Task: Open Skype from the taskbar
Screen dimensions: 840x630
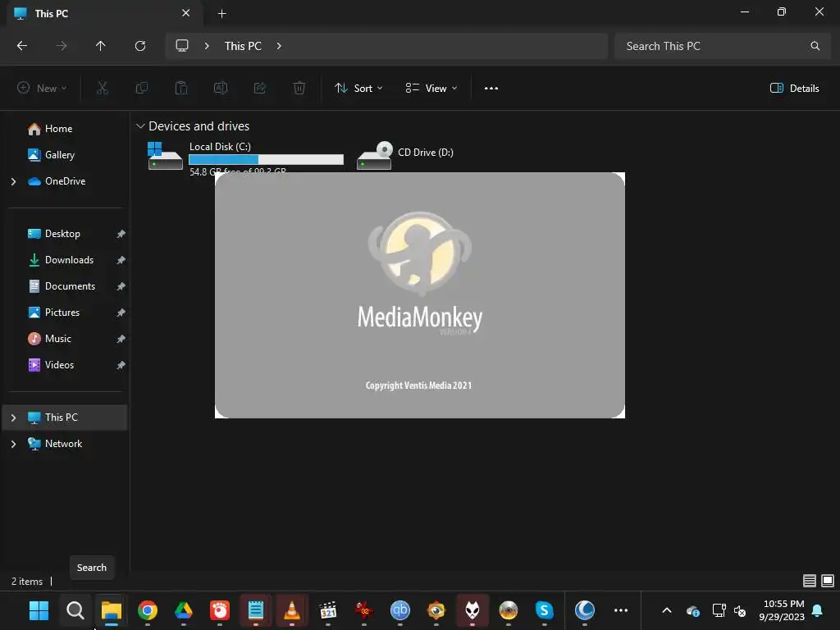Action: pos(544,610)
